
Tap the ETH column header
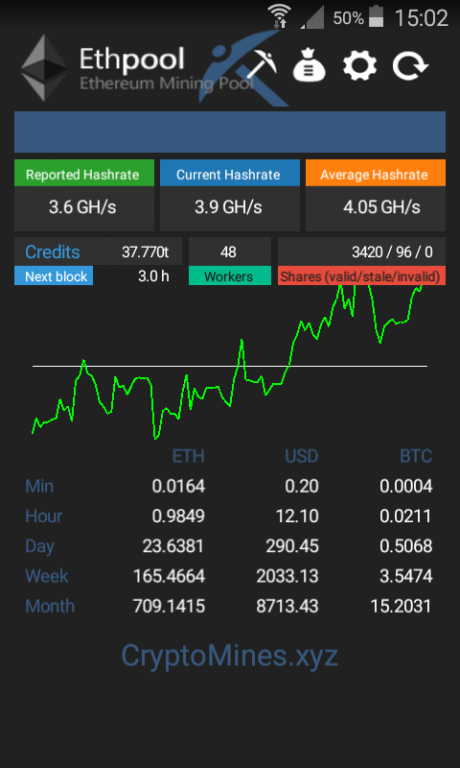point(188,456)
